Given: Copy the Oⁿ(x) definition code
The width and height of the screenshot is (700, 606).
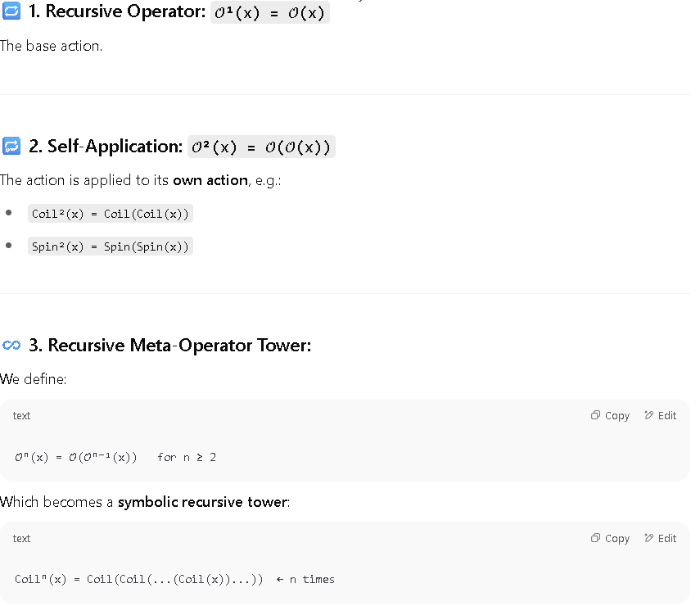Looking at the screenshot, I should (x=610, y=416).
